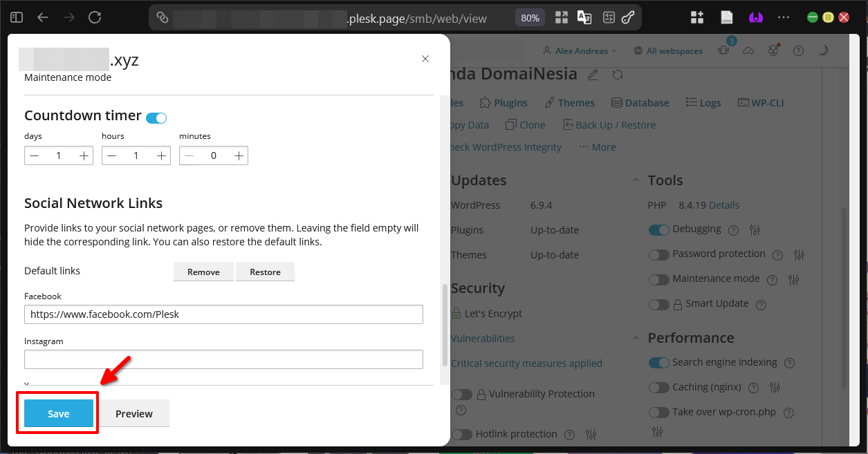Image resolution: width=868 pixels, height=454 pixels.
Task: Increase days with the plus button
Action: [84, 156]
